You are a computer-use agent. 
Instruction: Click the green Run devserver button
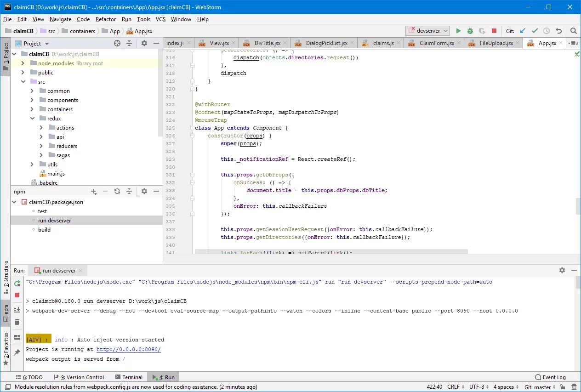pos(458,31)
